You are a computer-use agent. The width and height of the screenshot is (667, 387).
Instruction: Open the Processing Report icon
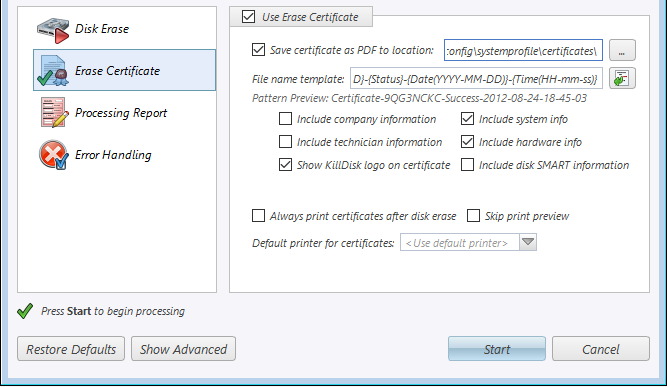[x=54, y=112]
